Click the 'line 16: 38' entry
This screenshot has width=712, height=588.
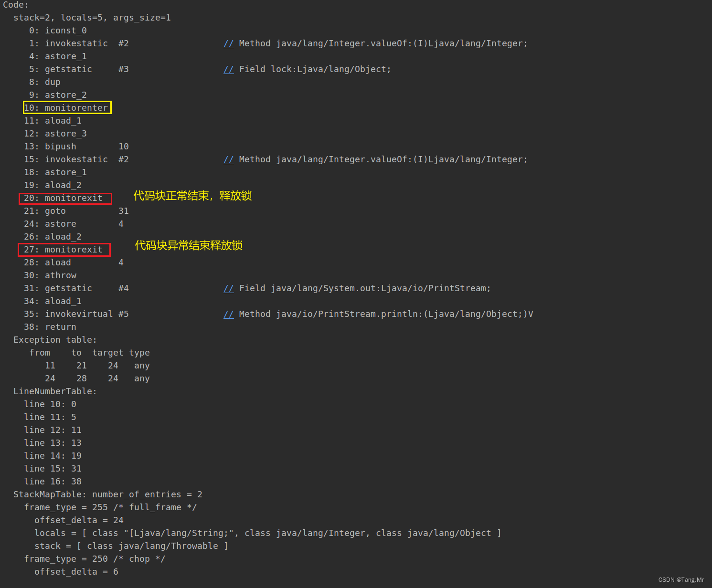click(x=53, y=482)
